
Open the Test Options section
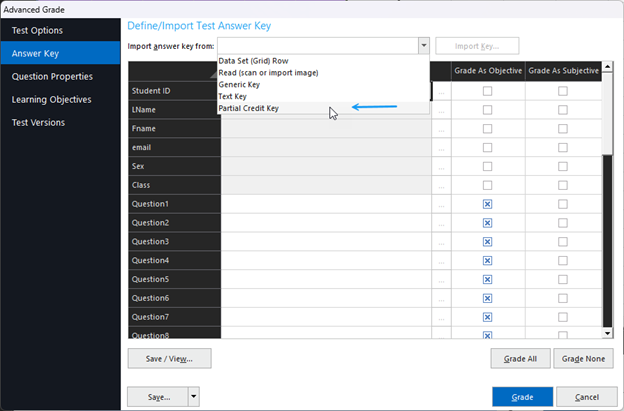tap(37, 30)
